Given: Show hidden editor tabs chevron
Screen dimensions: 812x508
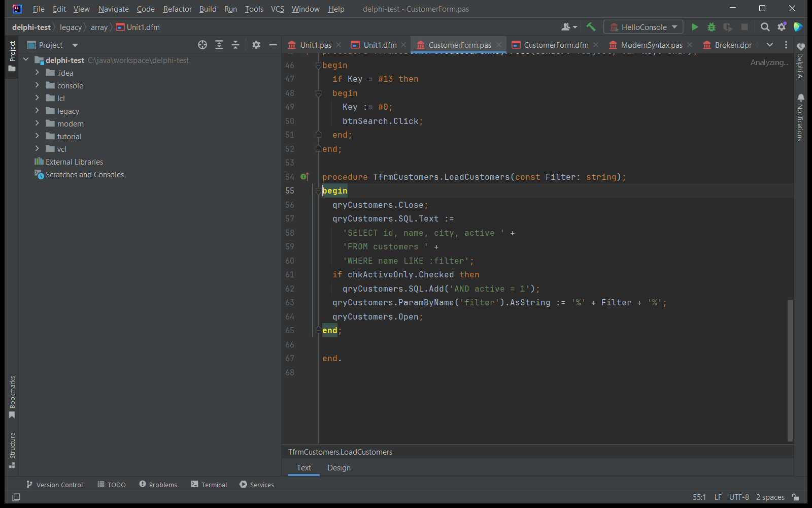Looking at the screenshot, I should click(x=770, y=45).
